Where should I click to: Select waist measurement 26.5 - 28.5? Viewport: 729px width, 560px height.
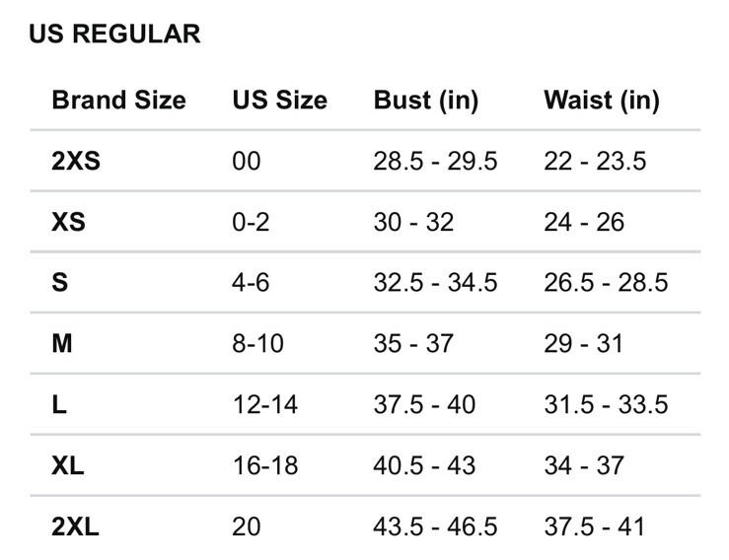[607, 283]
